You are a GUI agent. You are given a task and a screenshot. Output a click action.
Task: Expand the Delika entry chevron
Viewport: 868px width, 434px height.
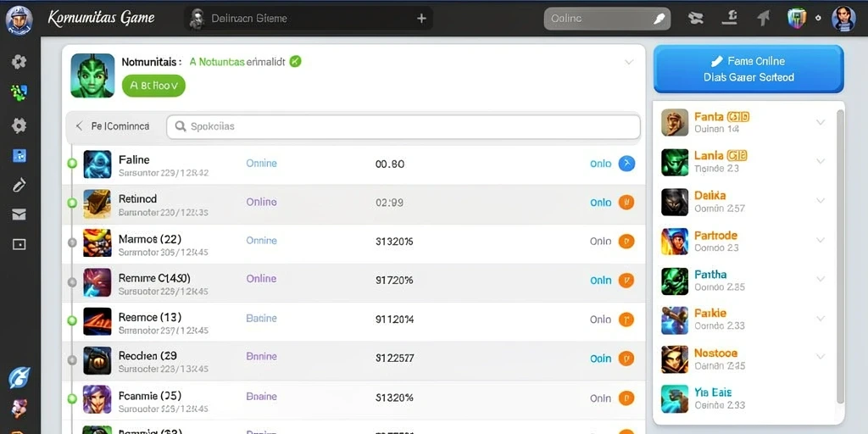click(821, 201)
